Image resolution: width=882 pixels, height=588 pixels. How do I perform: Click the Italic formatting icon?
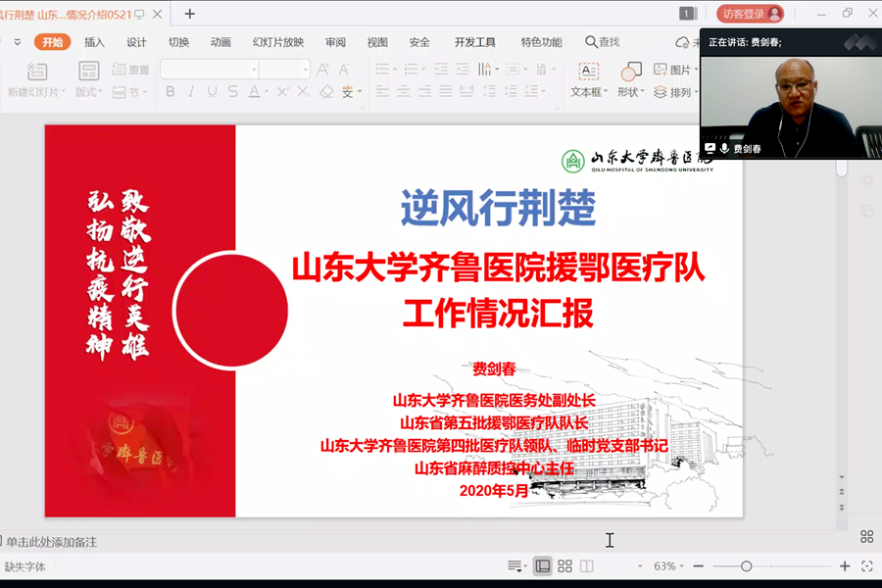[x=191, y=91]
